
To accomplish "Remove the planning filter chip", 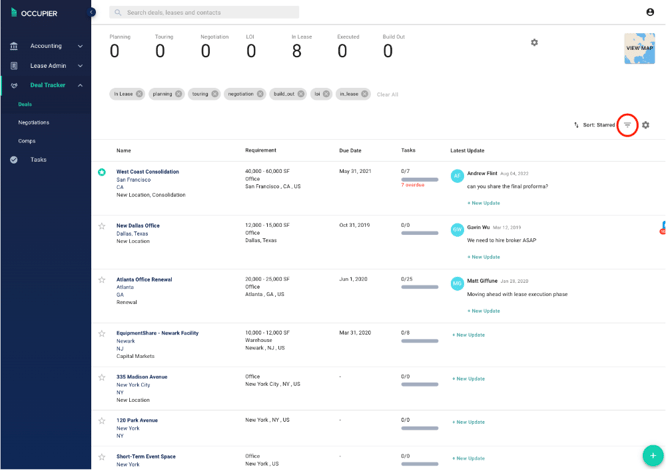I will (179, 94).
